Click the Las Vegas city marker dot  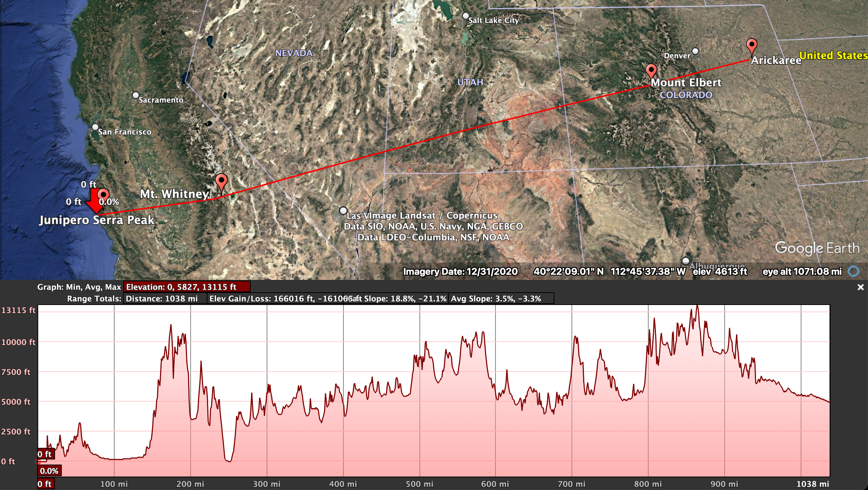tap(343, 210)
